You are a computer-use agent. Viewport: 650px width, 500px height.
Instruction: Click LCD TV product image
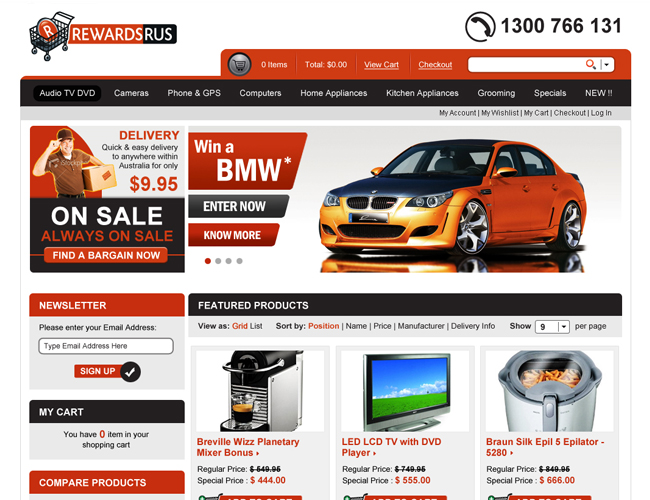tap(405, 391)
